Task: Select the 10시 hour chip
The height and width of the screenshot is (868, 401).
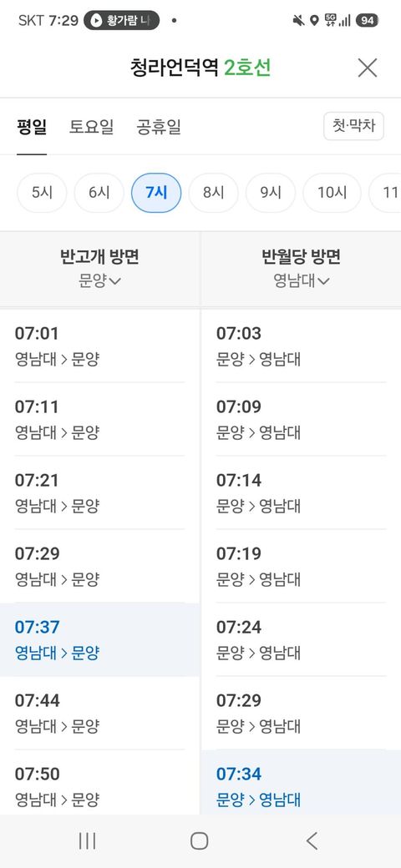Action: [332, 193]
